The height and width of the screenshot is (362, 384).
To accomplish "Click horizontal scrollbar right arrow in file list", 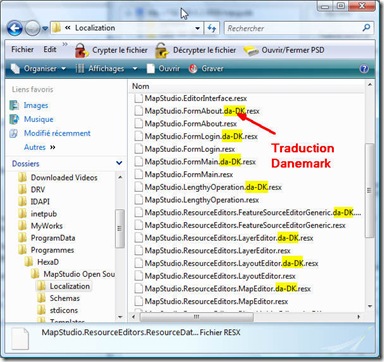I will tap(359, 316).
